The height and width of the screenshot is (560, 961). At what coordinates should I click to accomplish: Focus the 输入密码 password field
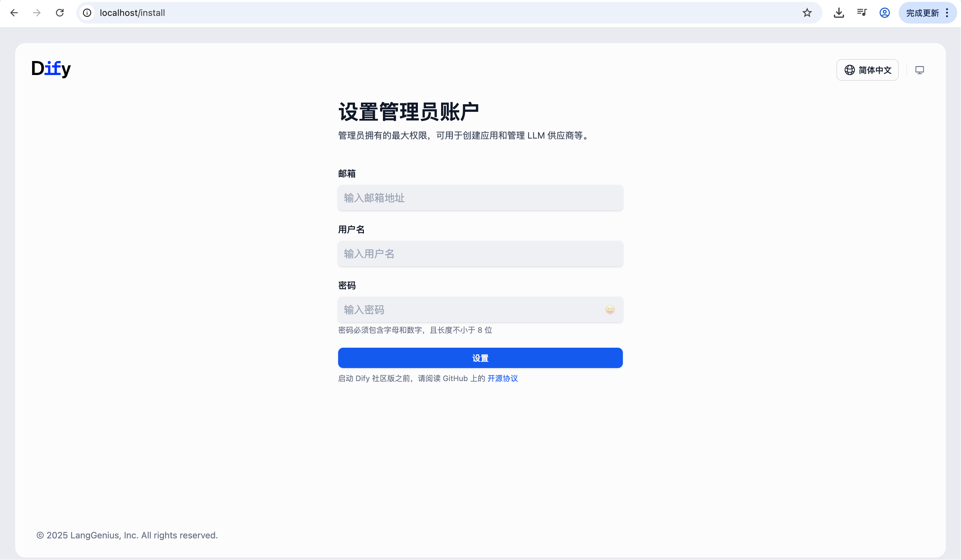tap(480, 309)
